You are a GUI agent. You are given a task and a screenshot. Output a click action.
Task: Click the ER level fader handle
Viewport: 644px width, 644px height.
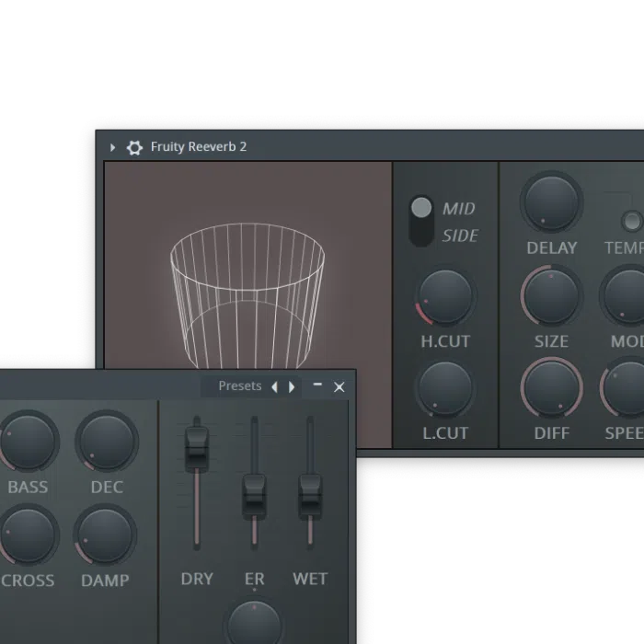[x=254, y=495]
